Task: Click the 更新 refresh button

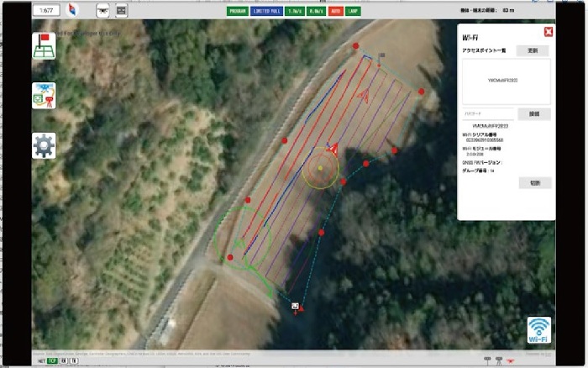Action: click(x=533, y=50)
